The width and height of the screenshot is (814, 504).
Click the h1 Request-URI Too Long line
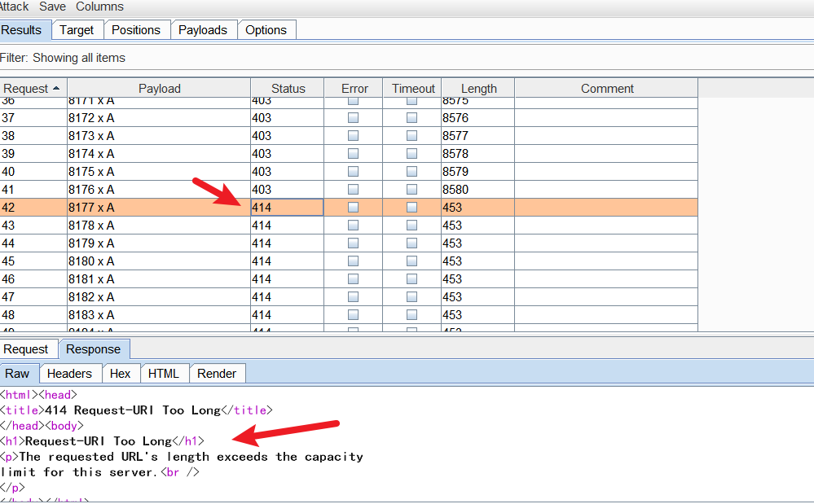103,441
